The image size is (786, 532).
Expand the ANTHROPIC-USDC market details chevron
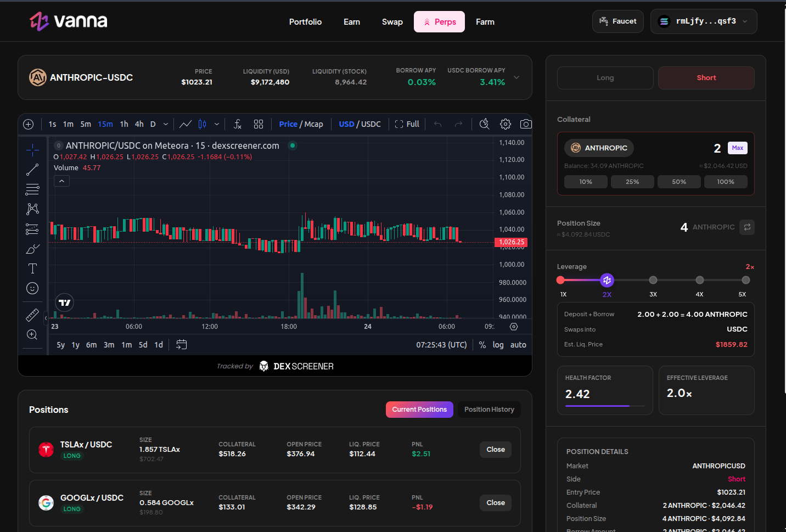(516, 77)
